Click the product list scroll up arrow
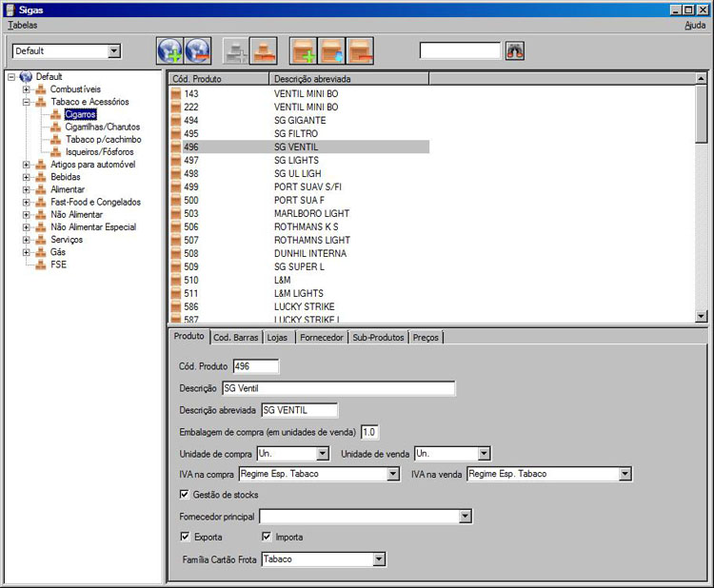This screenshot has height=588, width=714. click(x=701, y=78)
